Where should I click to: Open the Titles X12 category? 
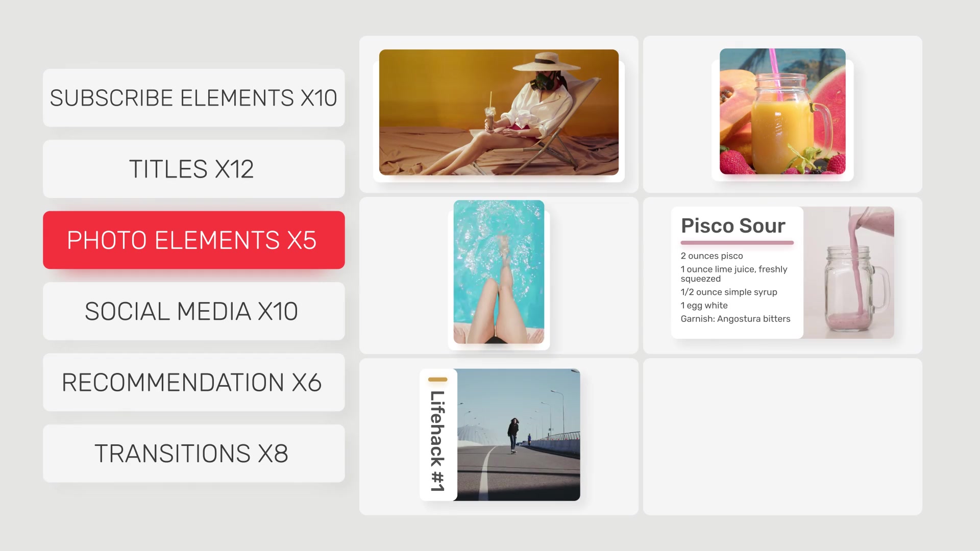coord(194,169)
